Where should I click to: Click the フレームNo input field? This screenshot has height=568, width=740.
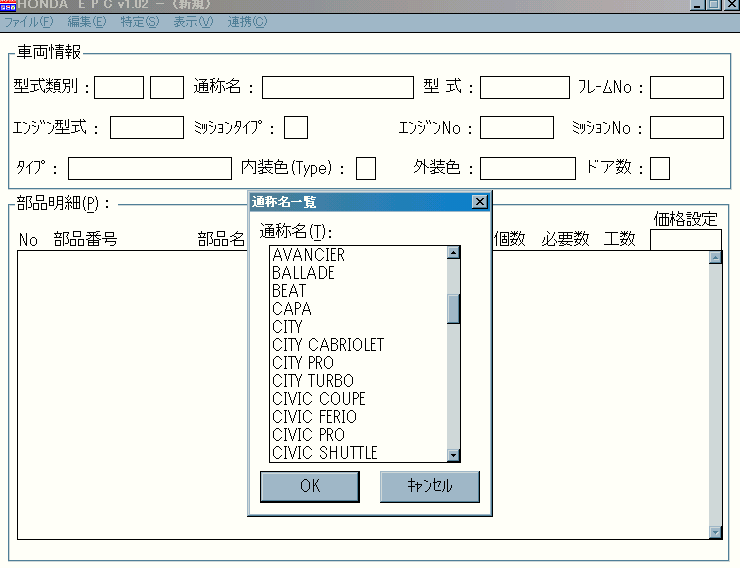(687, 87)
